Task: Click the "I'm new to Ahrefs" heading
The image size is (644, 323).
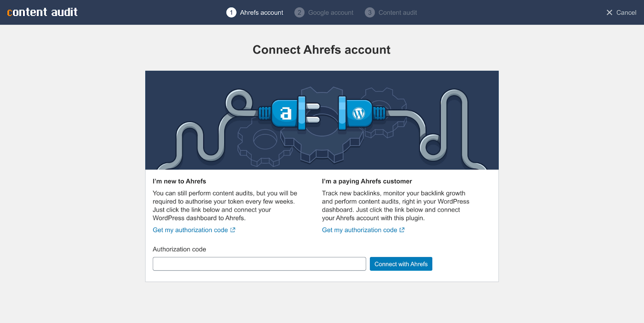Action: point(179,181)
